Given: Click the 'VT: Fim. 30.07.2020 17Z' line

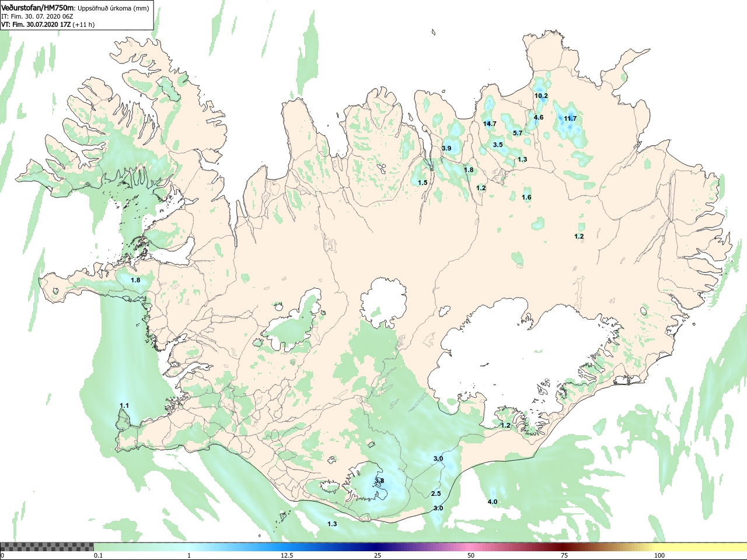Looking at the screenshot, I should pyautogui.click(x=48, y=24).
